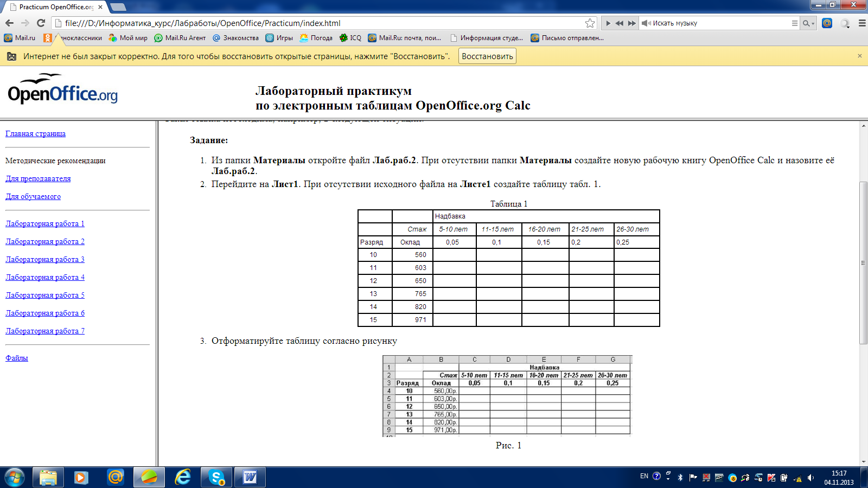Open the Главная страница link

tap(35, 133)
